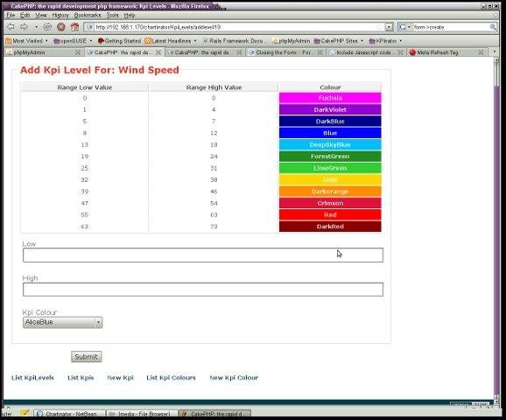Switch to the phpMyAdmin tab
The image size is (506, 420).
(x=42, y=52)
